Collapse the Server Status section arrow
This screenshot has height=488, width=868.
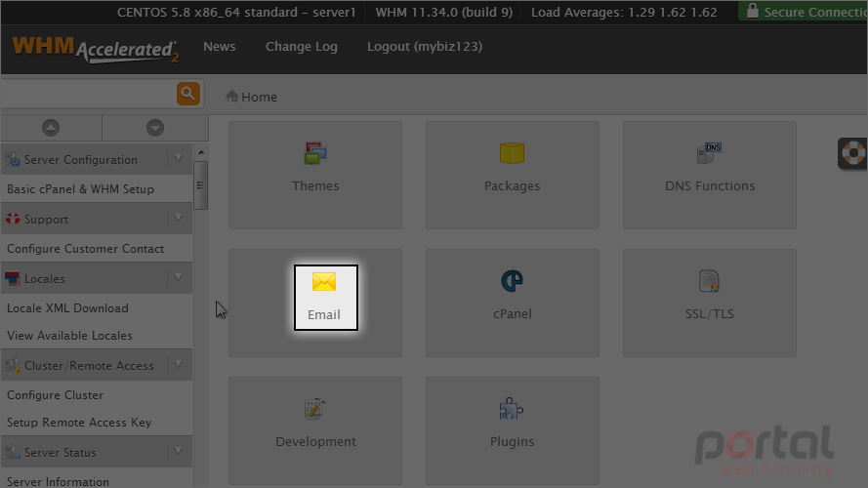tap(179, 452)
